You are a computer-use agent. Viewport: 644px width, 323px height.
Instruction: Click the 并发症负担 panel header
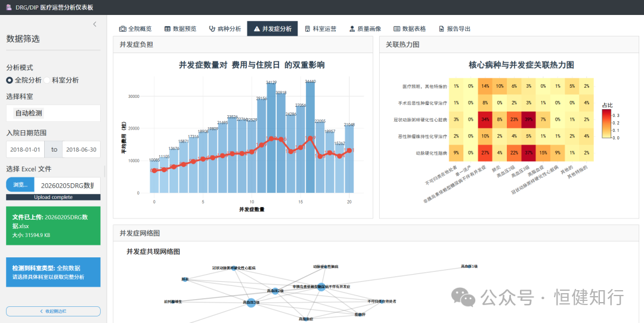point(243,44)
